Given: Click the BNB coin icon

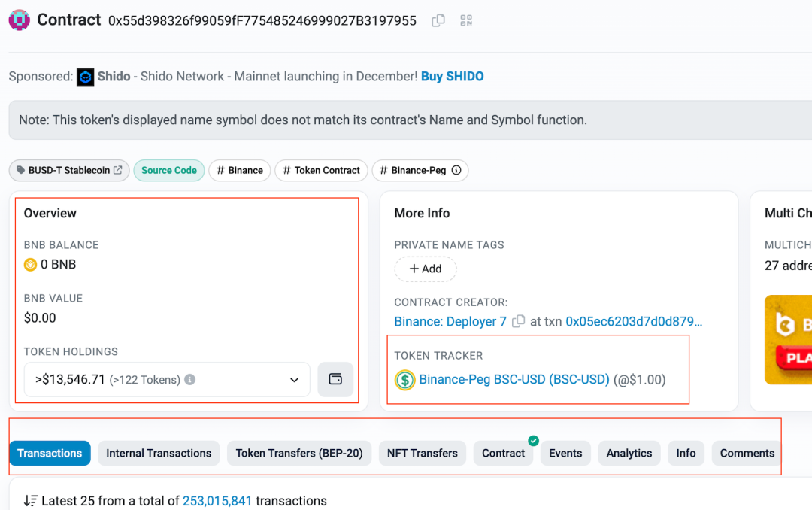Looking at the screenshot, I should pyautogui.click(x=31, y=265).
